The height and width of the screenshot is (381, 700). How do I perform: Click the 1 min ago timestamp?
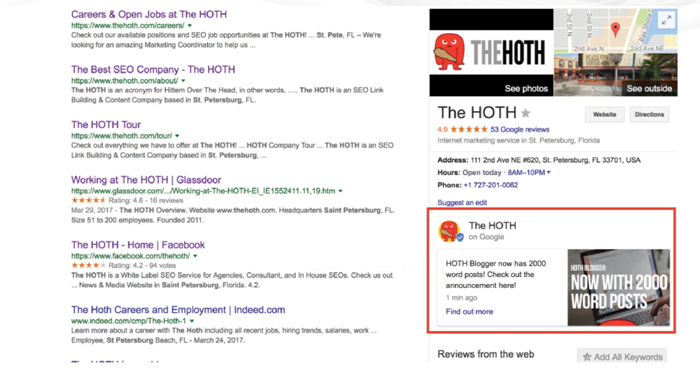(461, 298)
